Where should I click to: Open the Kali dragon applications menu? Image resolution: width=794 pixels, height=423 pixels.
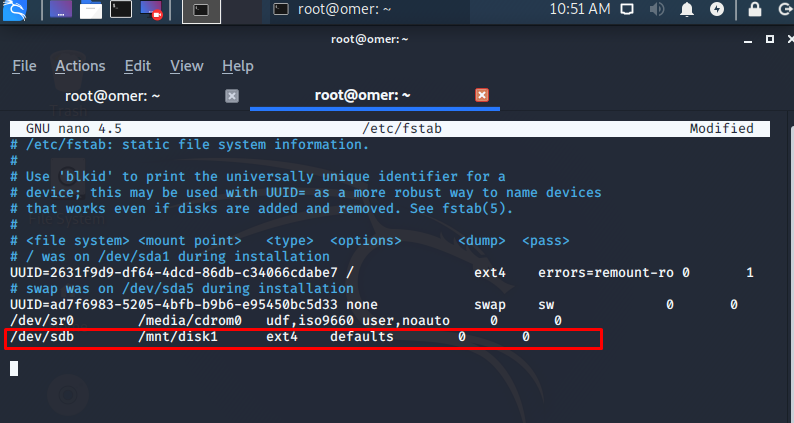click(15, 10)
